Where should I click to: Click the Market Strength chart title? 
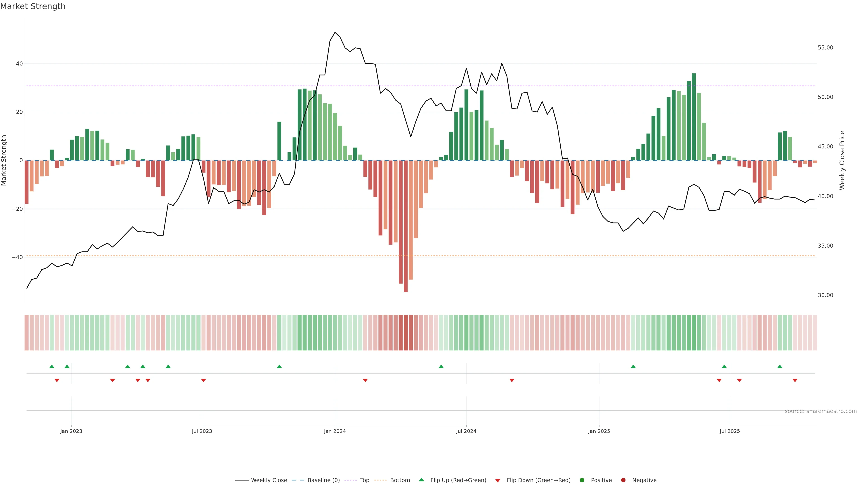click(33, 6)
